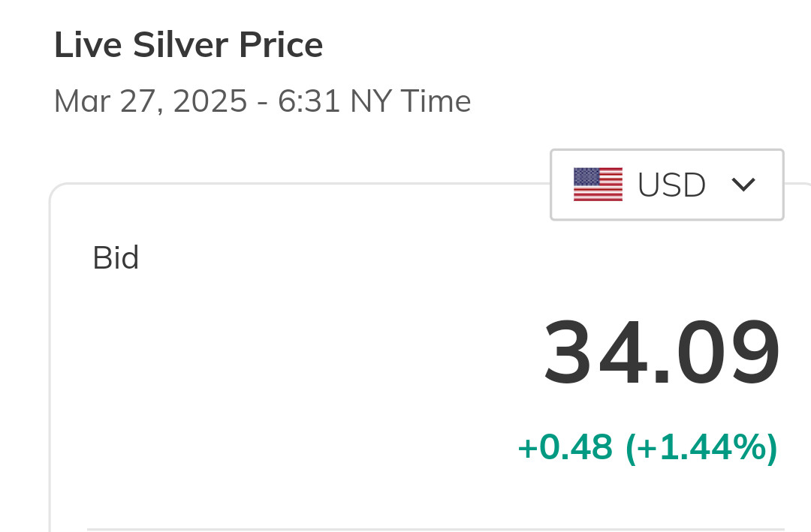
Task: Click the +0.48 price change value
Action: [565, 448]
